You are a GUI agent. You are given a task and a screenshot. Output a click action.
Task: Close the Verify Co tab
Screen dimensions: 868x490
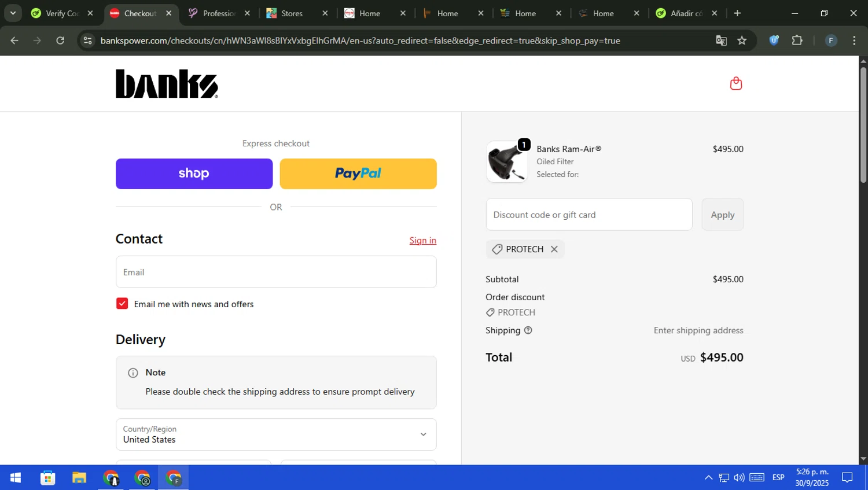90,13
